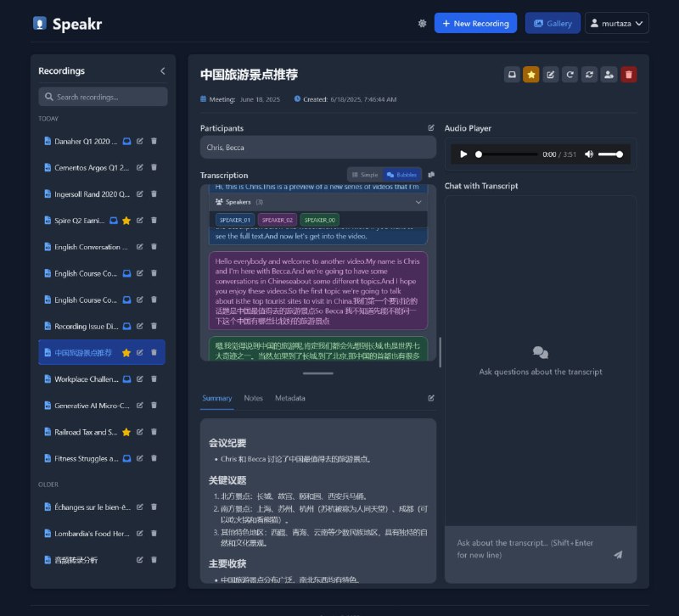Click the New Recording button
This screenshot has width=679, height=616.
click(475, 24)
